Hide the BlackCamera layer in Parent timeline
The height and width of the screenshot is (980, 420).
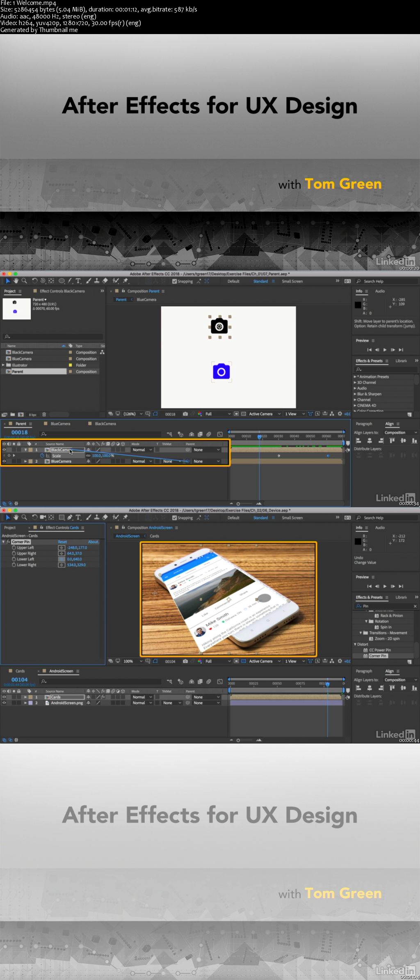click(x=4, y=450)
